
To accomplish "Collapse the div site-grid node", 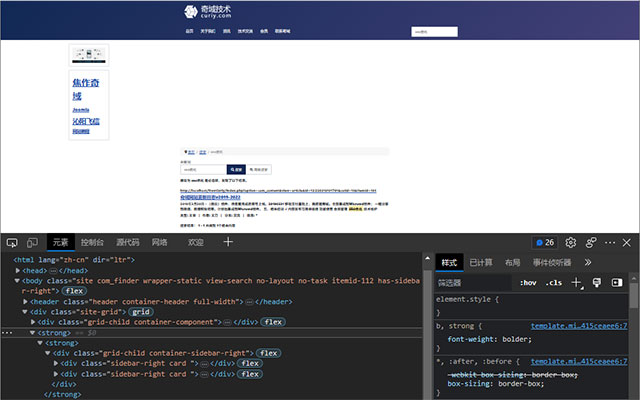I will pyautogui.click(x=25, y=312).
